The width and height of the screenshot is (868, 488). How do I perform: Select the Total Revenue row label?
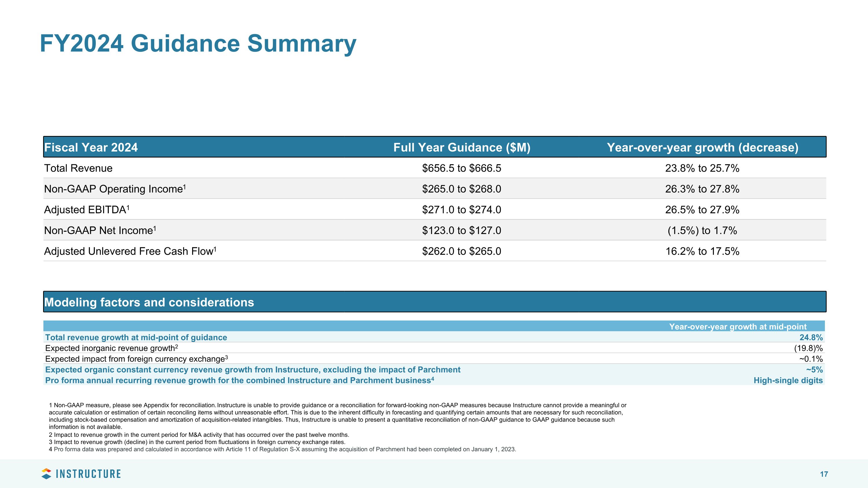pos(78,168)
